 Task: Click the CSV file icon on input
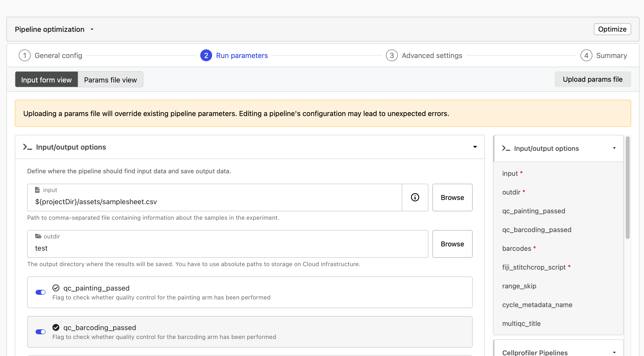point(37,190)
